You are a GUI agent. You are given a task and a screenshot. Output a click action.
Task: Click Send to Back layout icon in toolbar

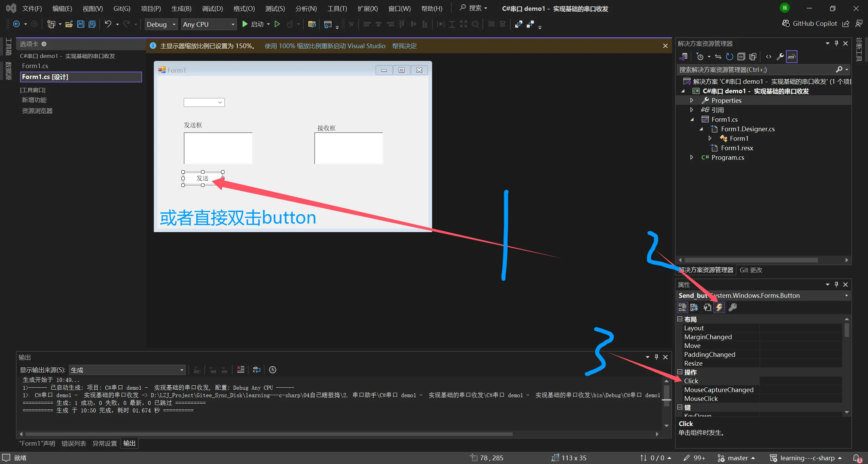click(x=530, y=24)
